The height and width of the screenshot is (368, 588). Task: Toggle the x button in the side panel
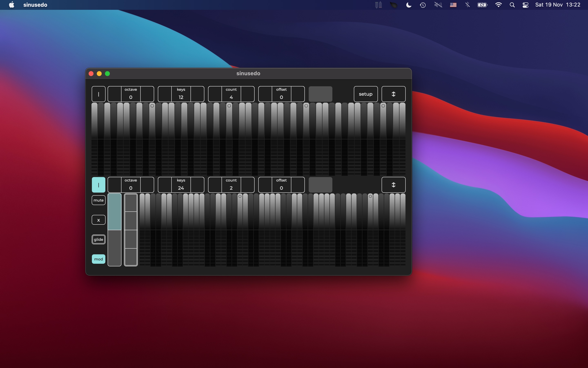[x=98, y=220]
